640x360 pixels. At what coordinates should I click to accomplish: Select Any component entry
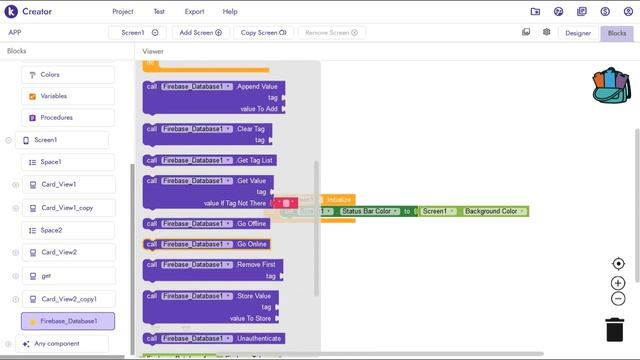click(x=62, y=344)
